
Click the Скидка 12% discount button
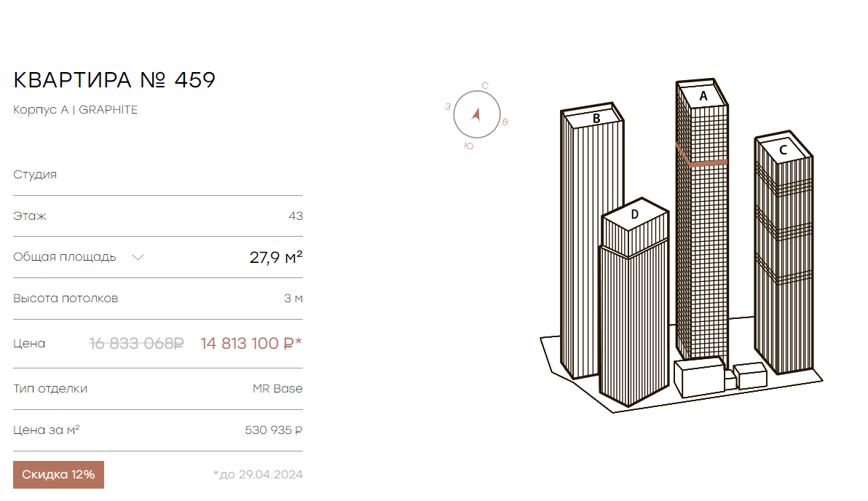tap(59, 475)
